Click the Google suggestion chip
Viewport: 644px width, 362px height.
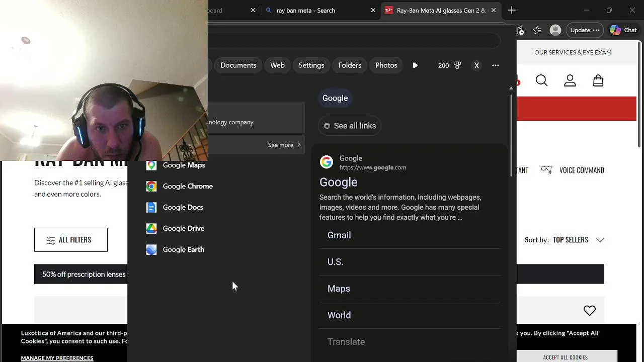pos(335,98)
